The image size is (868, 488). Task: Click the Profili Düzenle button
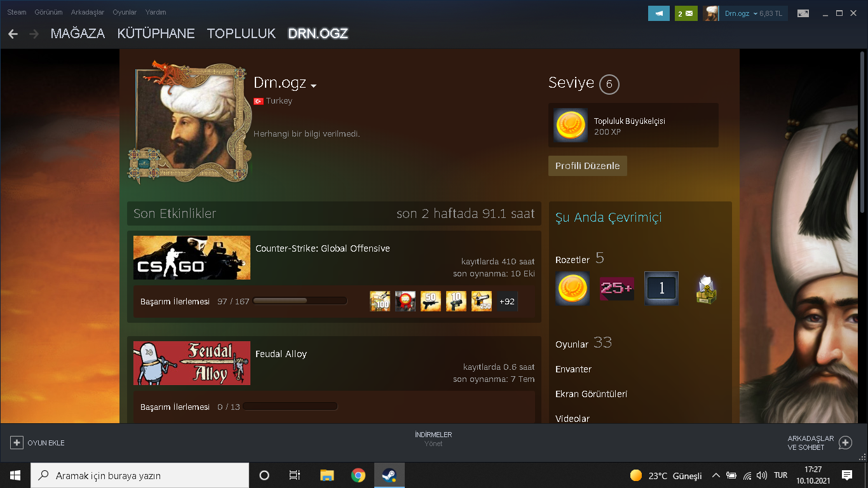pos(588,166)
